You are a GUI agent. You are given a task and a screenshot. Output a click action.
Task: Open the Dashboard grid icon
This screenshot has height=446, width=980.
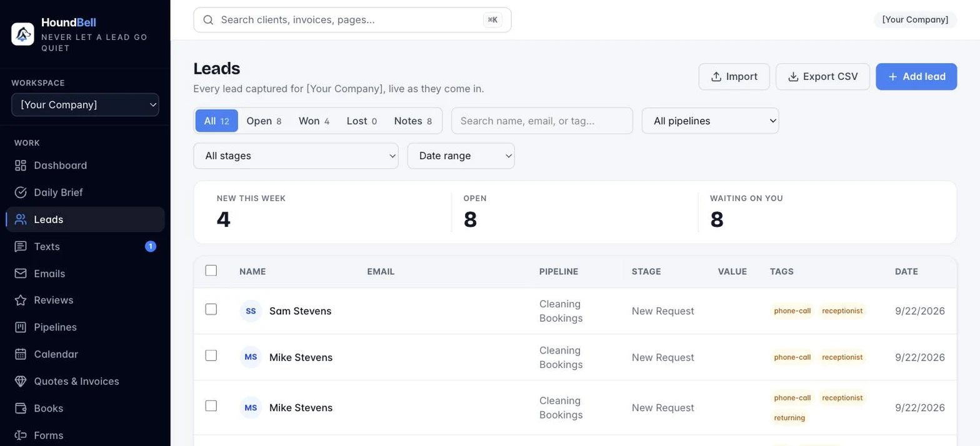click(x=21, y=166)
